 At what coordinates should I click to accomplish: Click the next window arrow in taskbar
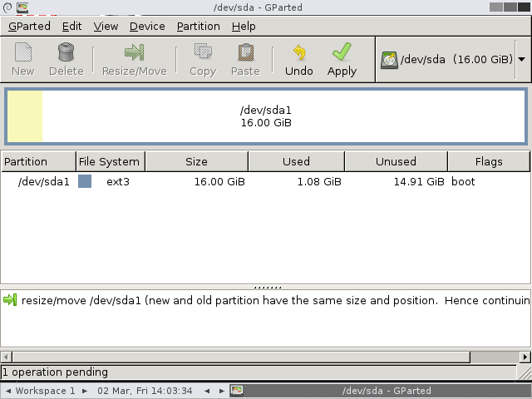click(x=222, y=391)
